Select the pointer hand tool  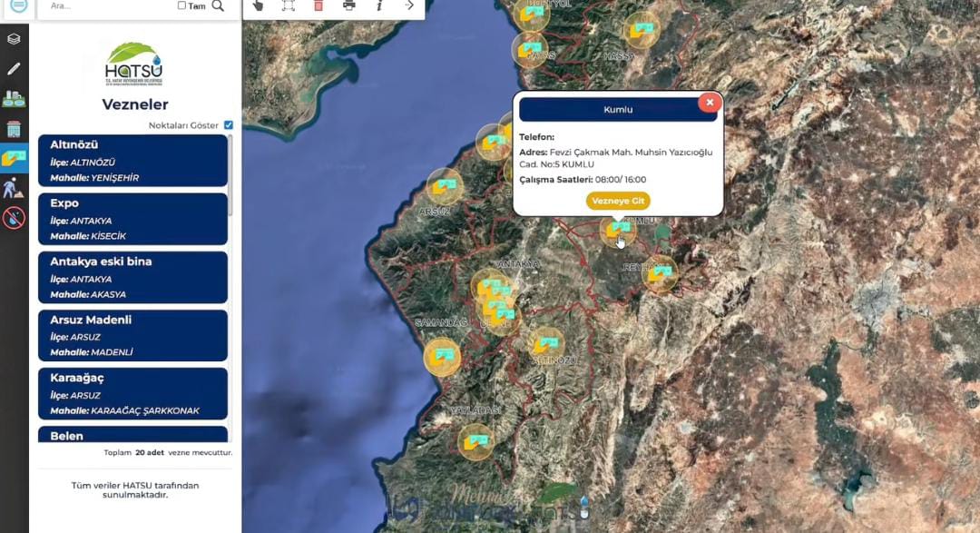click(258, 5)
